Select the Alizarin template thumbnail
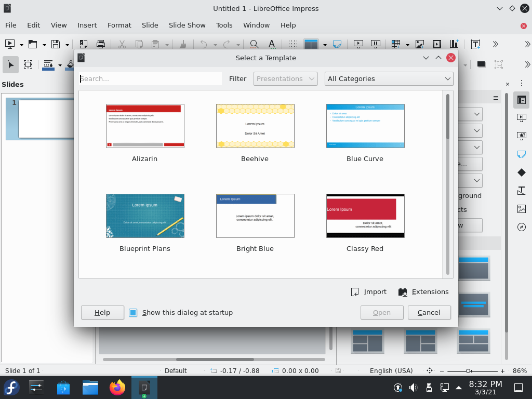532x399 pixels. (145, 126)
